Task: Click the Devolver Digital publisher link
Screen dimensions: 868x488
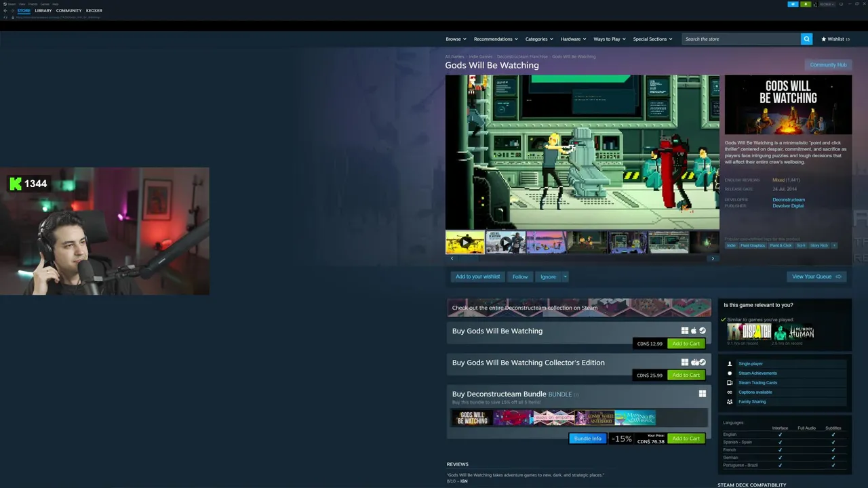Action: point(788,205)
